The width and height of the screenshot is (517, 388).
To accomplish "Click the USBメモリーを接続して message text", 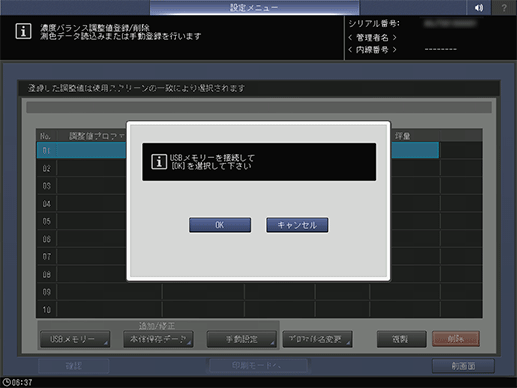I will [x=212, y=158].
